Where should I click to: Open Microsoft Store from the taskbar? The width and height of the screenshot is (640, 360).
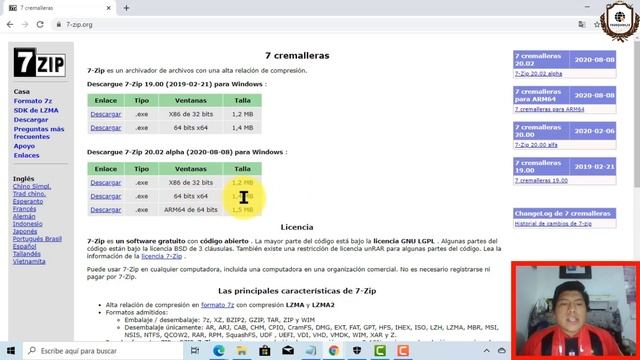click(x=264, y=351)
